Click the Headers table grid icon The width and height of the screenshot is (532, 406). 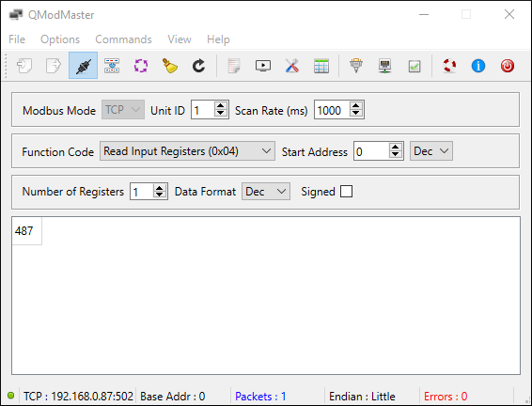click(x=321, y=66)
